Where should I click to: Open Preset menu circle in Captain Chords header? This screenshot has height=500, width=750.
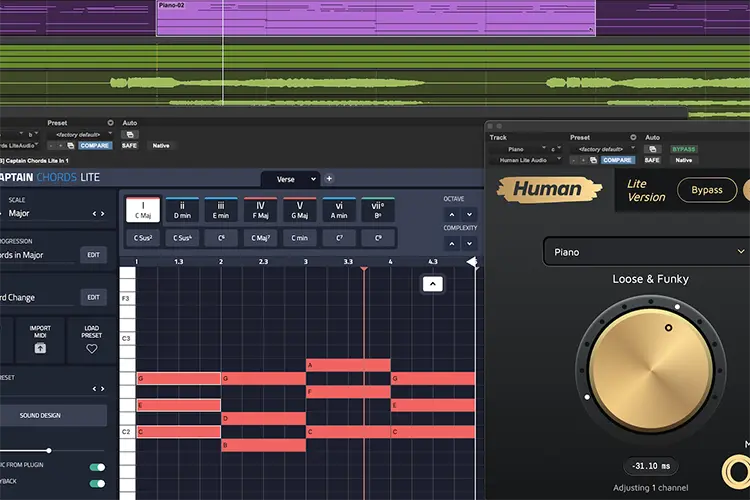click(110, 123)
